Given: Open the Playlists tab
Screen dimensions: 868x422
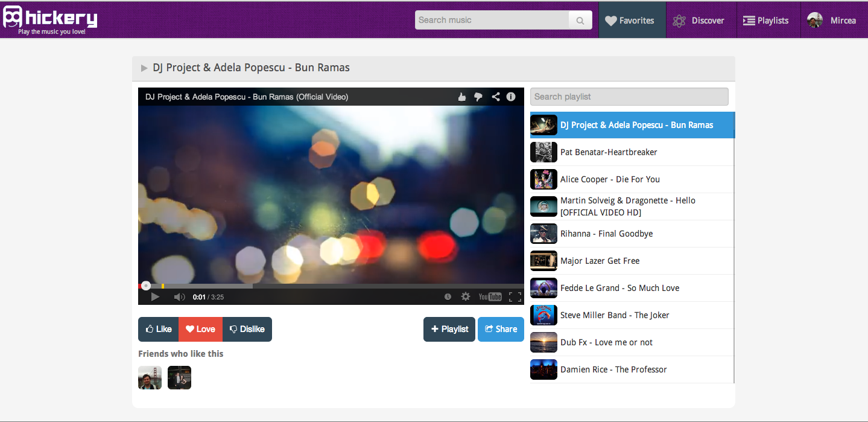Looking at the screenshot, I should [x=766, y=21].
